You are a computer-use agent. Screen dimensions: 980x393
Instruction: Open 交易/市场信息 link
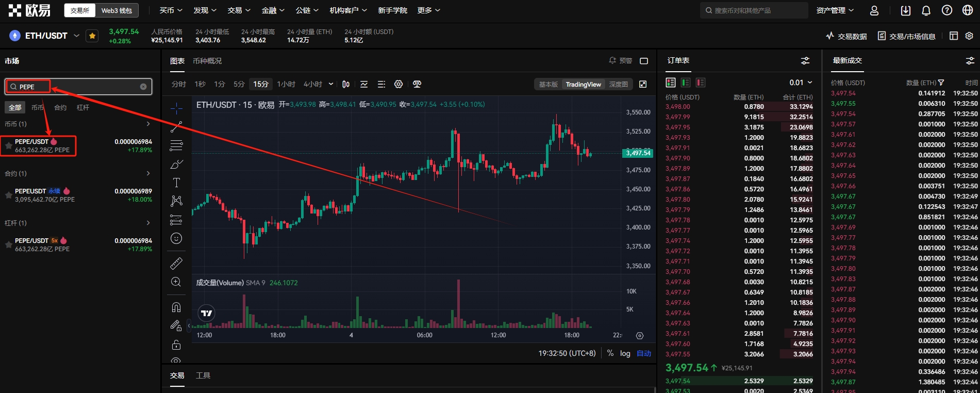pyautogui.click(x=907, y=36)
